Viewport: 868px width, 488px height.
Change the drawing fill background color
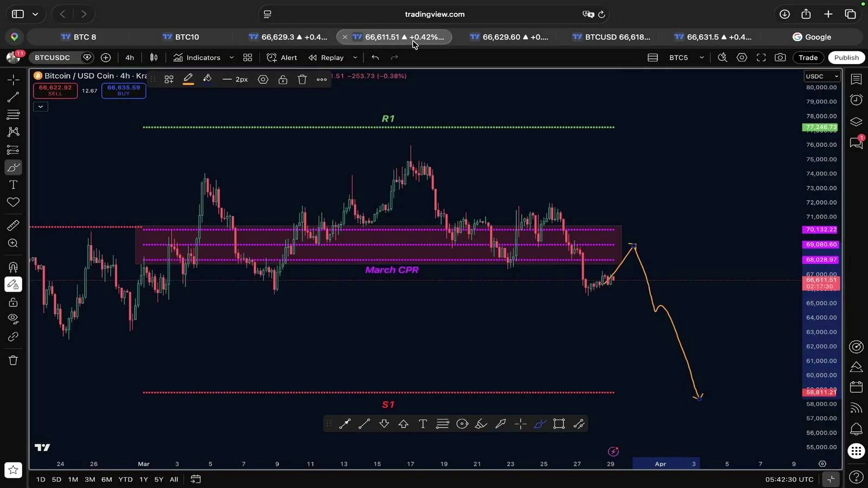tap(207, 79)
